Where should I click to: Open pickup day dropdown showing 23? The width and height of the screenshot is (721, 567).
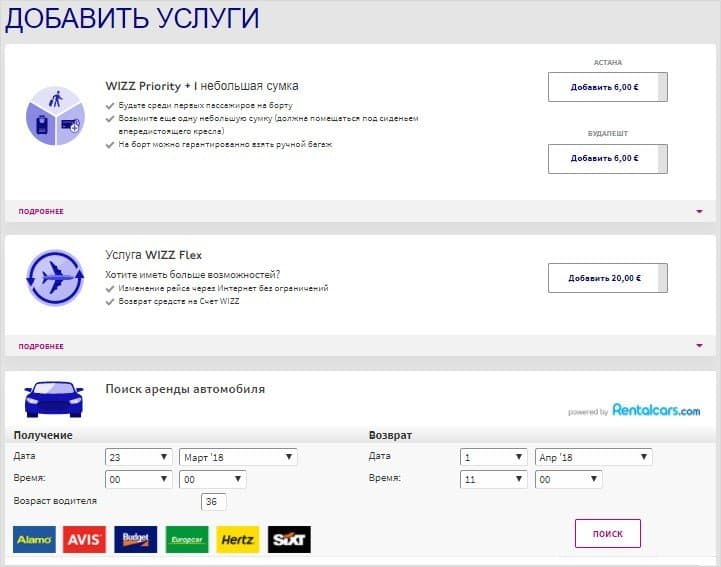tap(138, 457)
